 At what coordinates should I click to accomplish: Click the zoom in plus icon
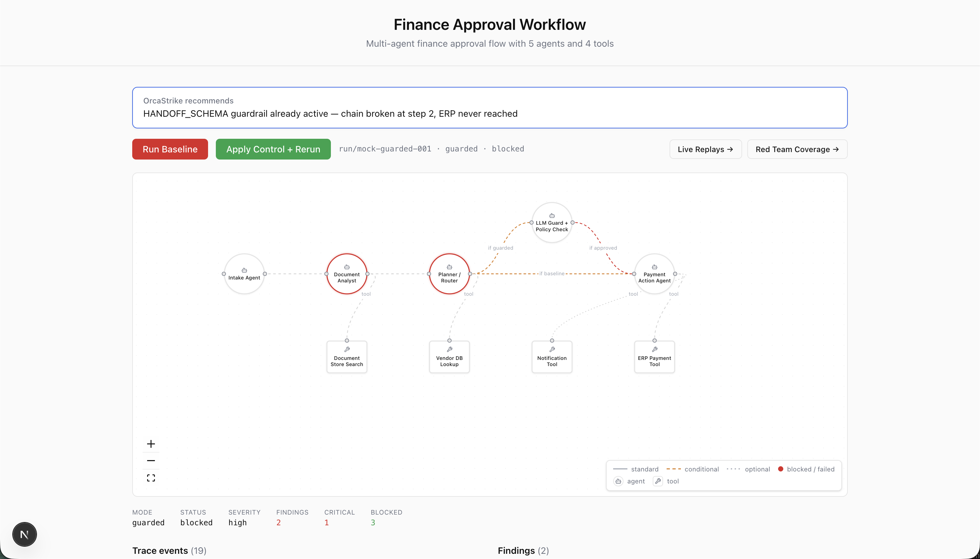click(151, 444)
